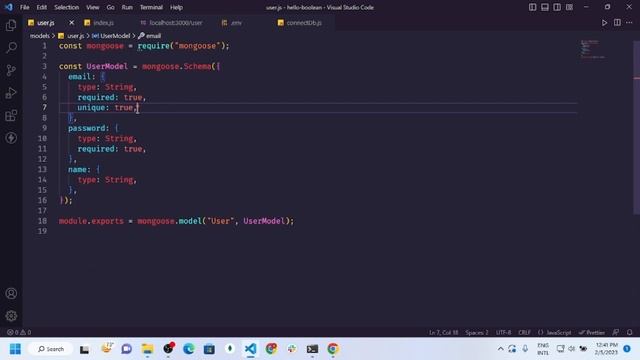Open the Windows Start menu
The image size is (640, 360).
[x=15, y=349]
